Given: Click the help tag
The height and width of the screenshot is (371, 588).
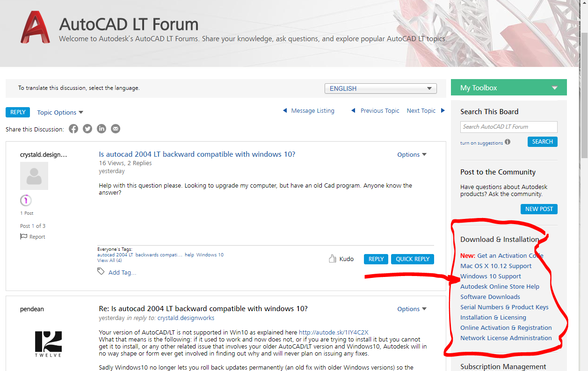Looking at the screenshot, I should [x=189, y=255].
